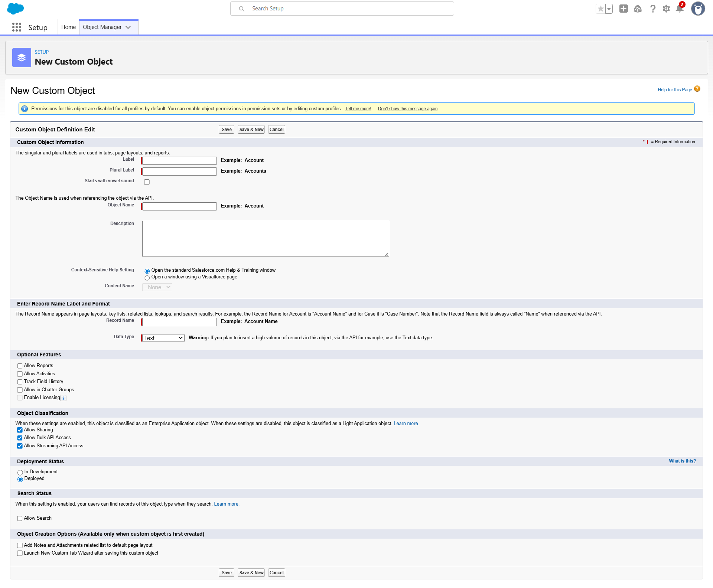This screenshot has height=588, width=713.
Task: Open the App Launcher grid icon
Action: (x=17, y=27)
